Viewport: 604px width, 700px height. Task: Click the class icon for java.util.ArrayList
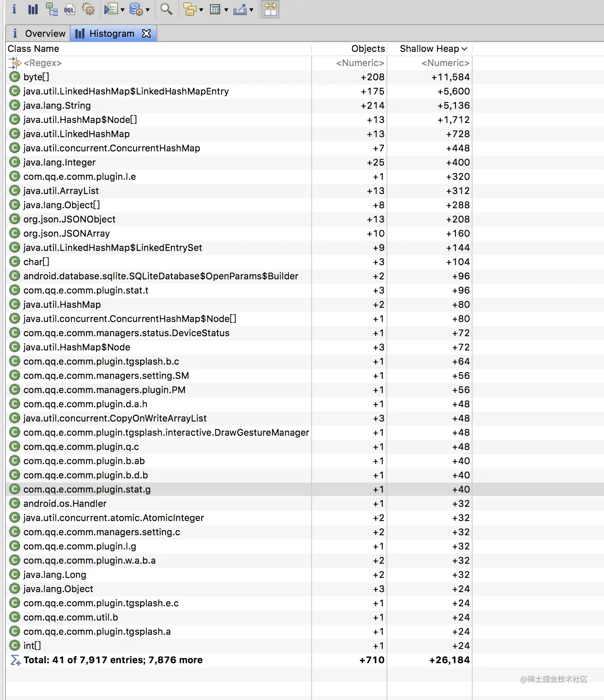click(x=15, y=191)
